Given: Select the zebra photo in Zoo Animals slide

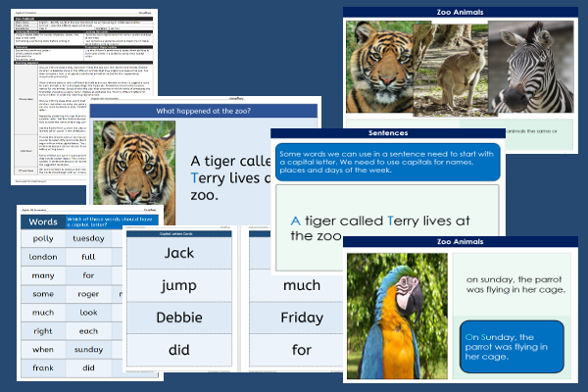Looking at the screenshot, I should (530, 67).
